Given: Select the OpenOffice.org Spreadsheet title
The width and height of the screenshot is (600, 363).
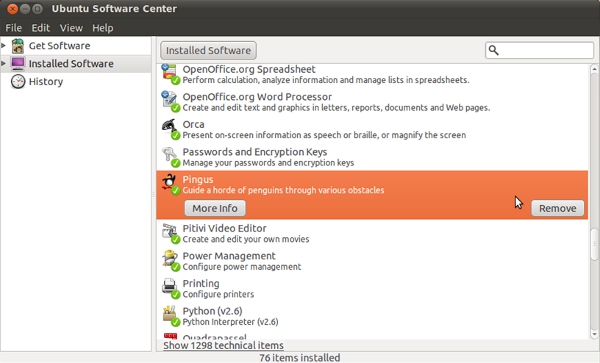Looking at the screenshot, I should click(x=249, y=69).
